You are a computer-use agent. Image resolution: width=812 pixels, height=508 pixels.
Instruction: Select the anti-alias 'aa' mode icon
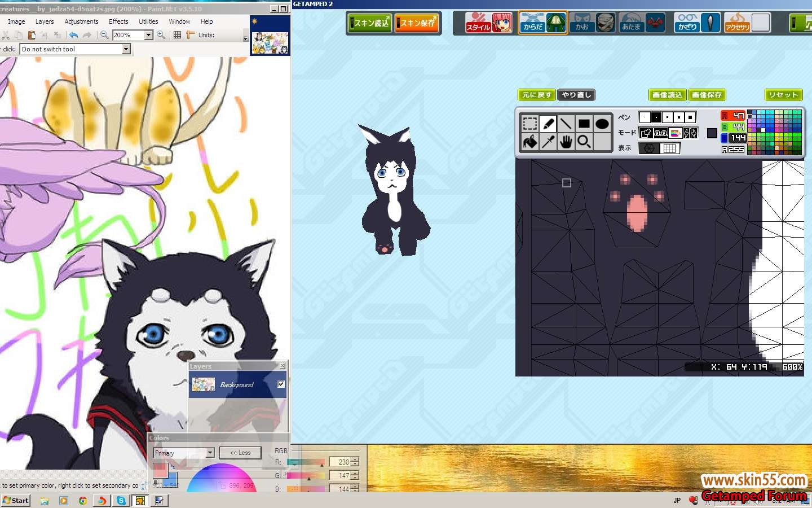click(x=660, y=133)
